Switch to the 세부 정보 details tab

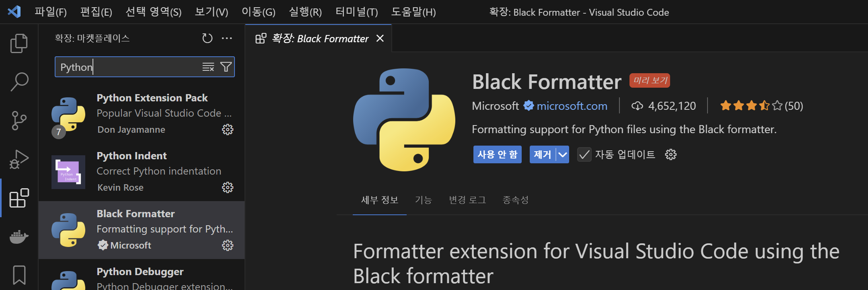click(380, 200)
